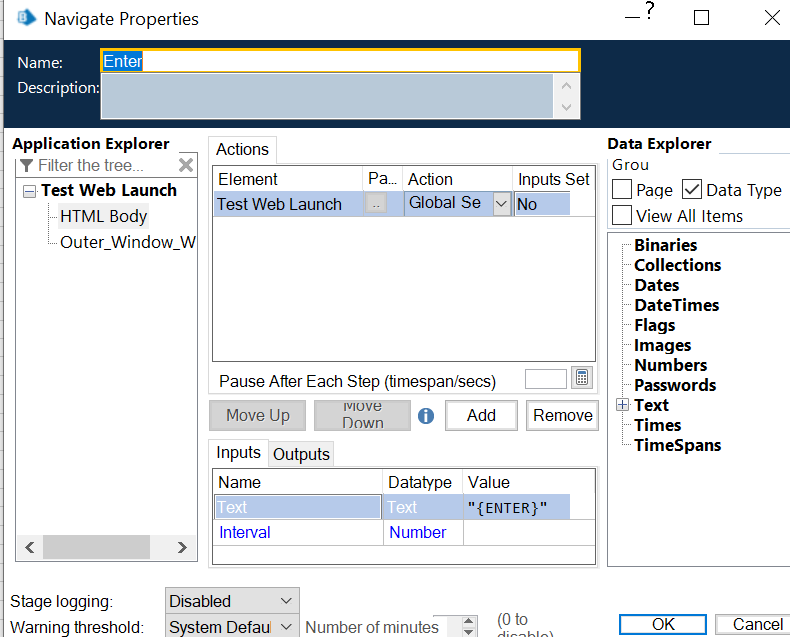Toggle the View All Items checkbox
790x637 pixels.
(621, 215)
